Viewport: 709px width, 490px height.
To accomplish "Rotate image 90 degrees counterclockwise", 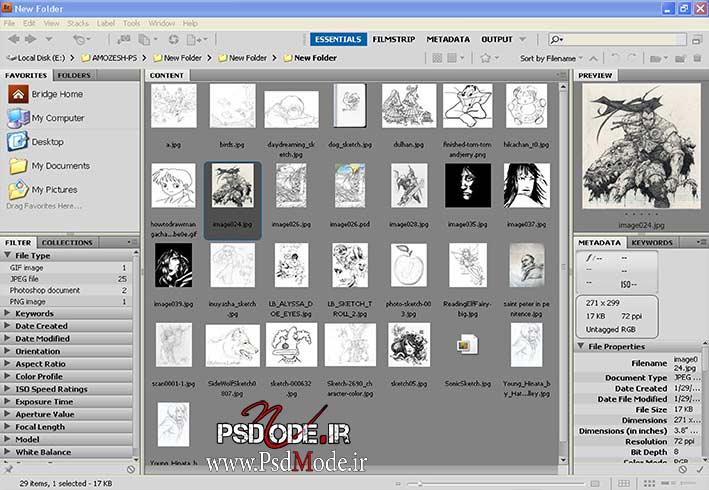I will (615, 58).
